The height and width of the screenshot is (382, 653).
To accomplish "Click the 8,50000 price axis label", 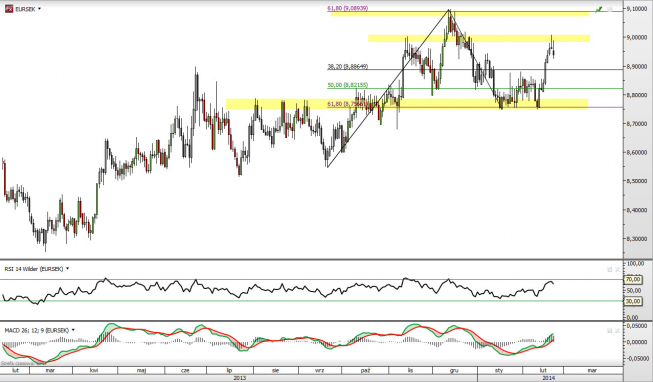I will [637, 181].
